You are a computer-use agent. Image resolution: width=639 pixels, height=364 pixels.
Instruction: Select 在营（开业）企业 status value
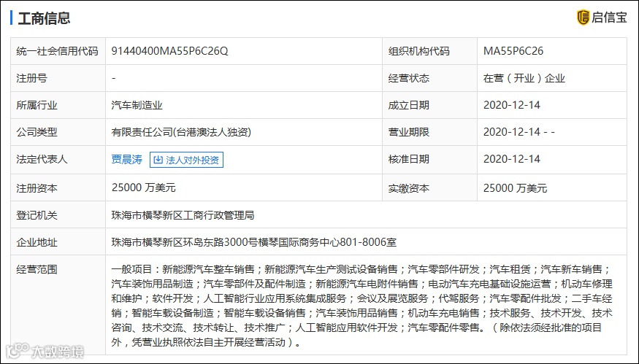click(524, 78)
